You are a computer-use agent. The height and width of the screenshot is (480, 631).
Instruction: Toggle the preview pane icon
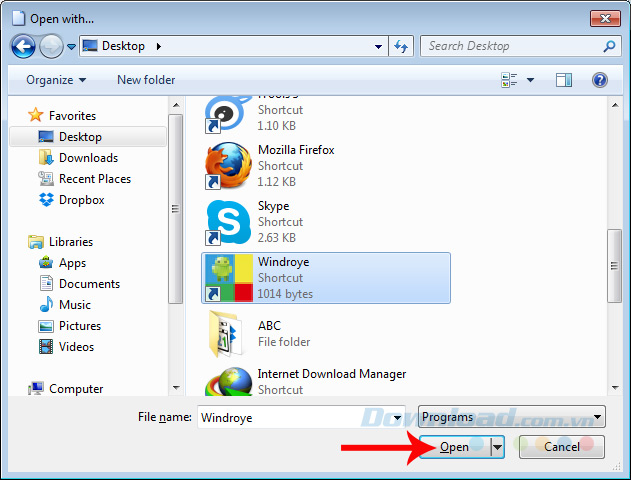coord(564,80)
